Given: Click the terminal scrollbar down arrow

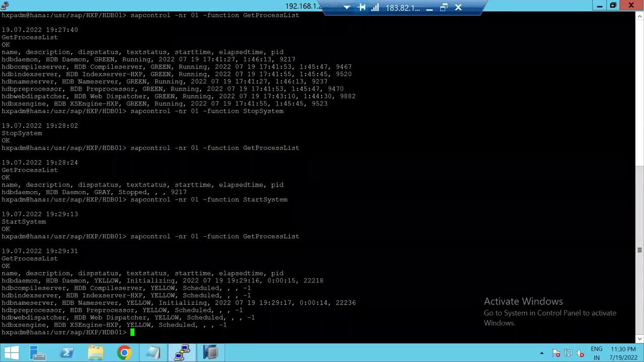Looking at the screenshot, I should [x=639, y=338].
